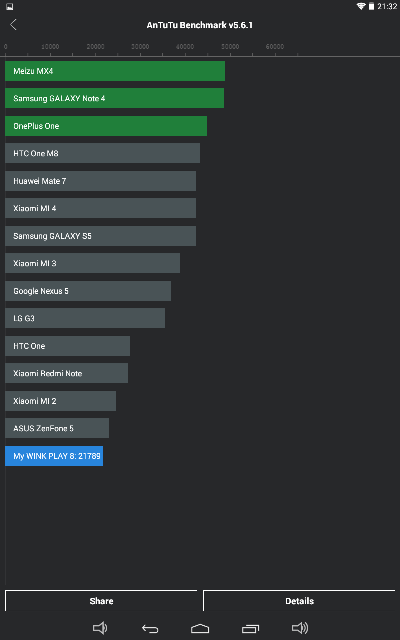Tap the Android home navigation icon
The width and height of the screenshot is (400, 640).
point(200,629)
